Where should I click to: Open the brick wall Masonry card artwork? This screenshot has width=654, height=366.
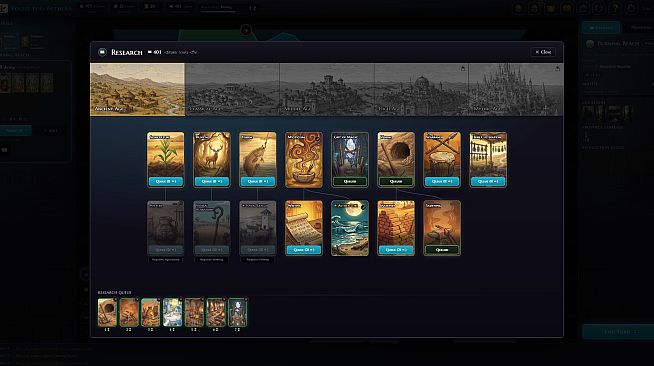point(396,223)
